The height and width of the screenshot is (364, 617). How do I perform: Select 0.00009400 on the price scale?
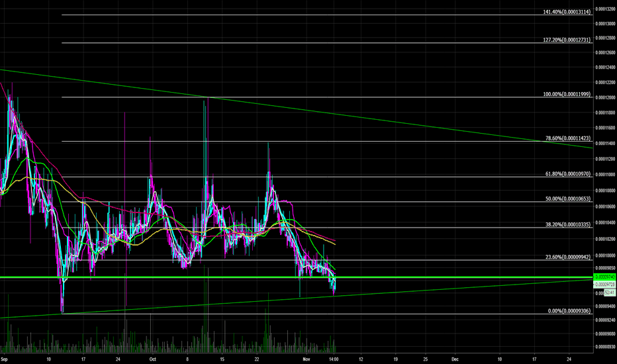(x=605, y=306)
